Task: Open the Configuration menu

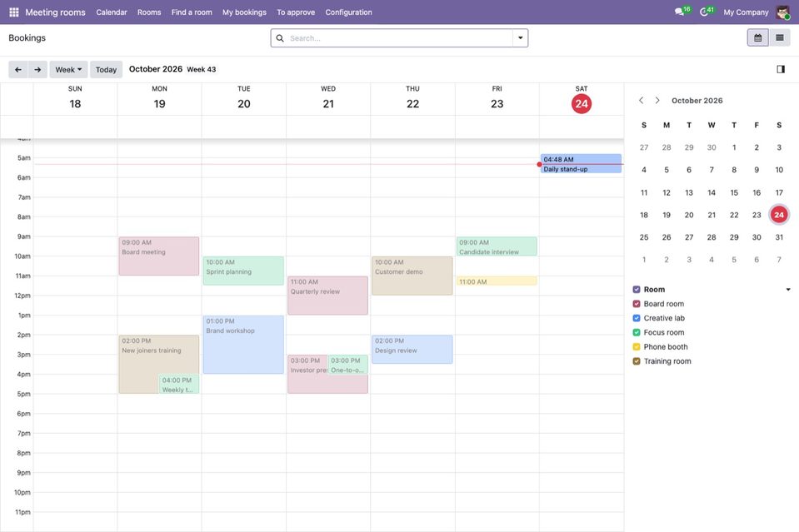Action: pyautogui.click(x=348, y=12)
